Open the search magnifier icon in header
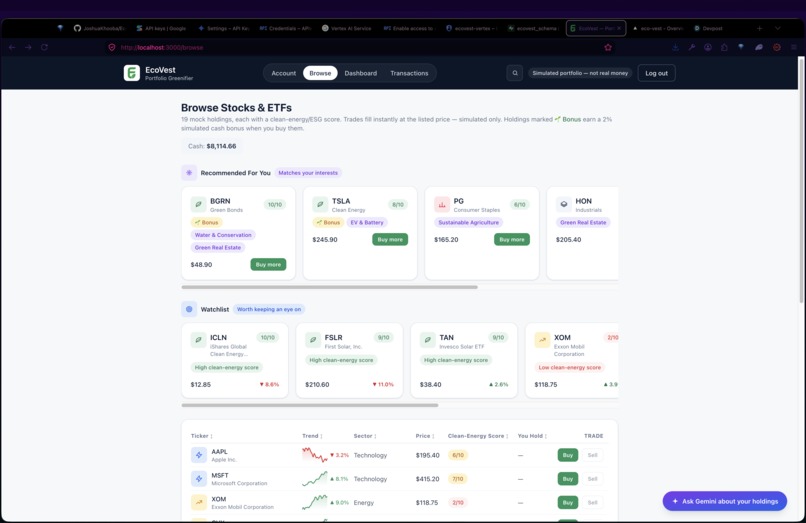 click(x=515, y=73)
